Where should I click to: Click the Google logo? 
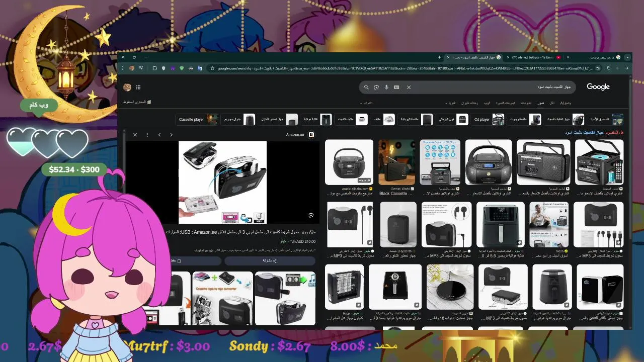(598, 86)
